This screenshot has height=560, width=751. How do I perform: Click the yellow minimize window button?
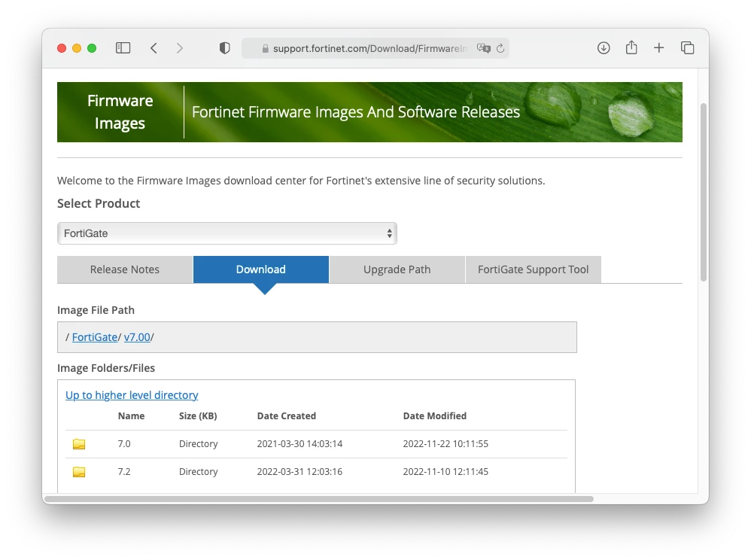77,48
